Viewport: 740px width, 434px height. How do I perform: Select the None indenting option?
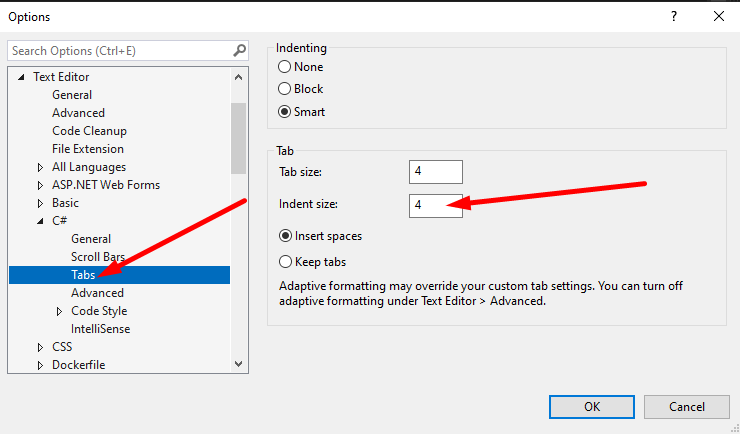click(x=285, y=67)
